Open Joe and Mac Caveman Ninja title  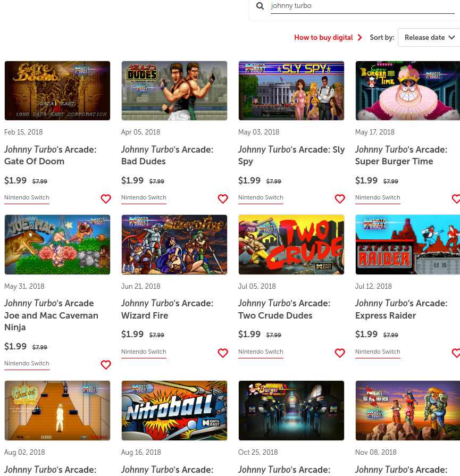[51, 315]
